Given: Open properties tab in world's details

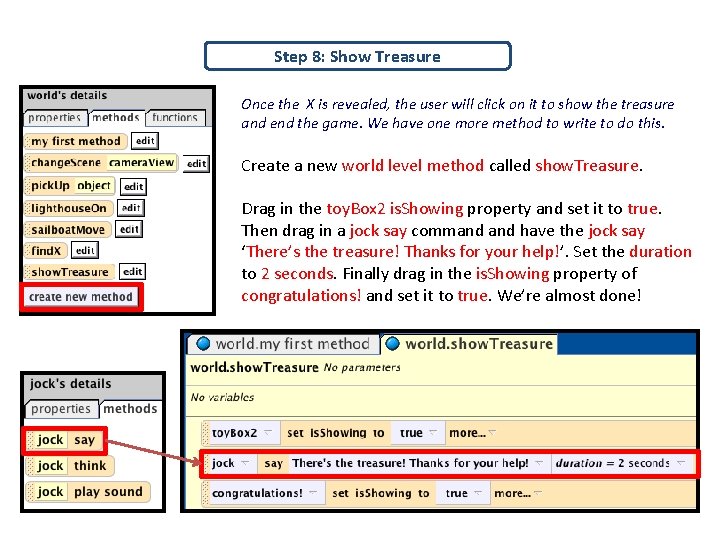Looking at the screenshot, I should point(54,118).
